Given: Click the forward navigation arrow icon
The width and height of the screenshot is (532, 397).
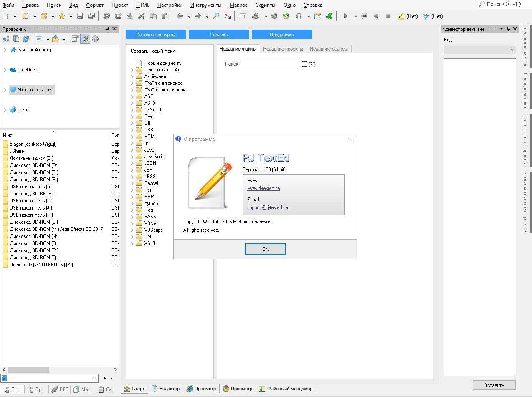Looking at the screenshot, I should (x=198, y=16).
